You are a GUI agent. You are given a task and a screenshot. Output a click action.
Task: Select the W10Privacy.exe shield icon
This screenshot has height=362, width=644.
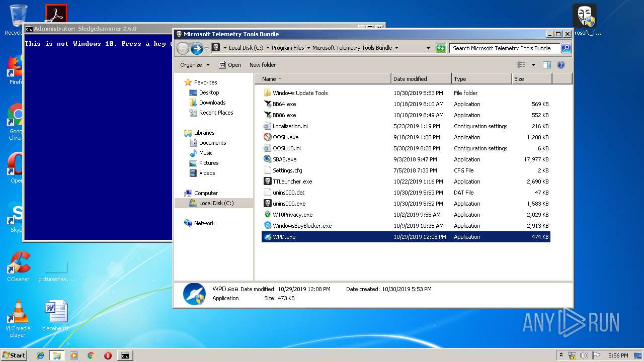[268, 215]
